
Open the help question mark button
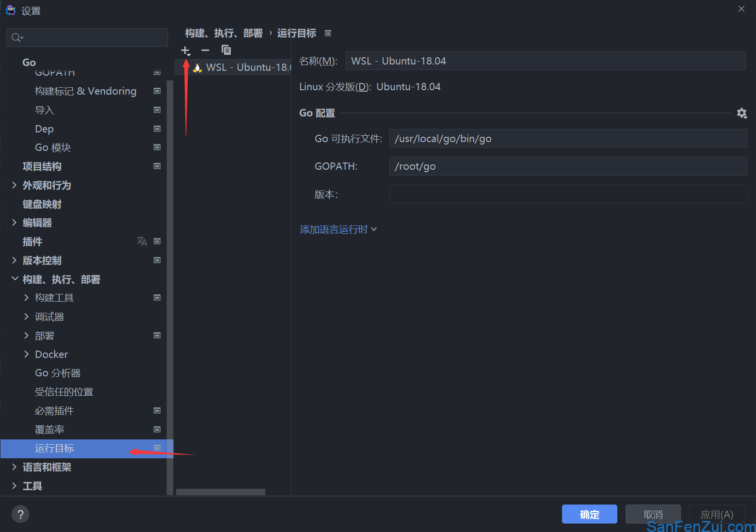tap(20, 514)
